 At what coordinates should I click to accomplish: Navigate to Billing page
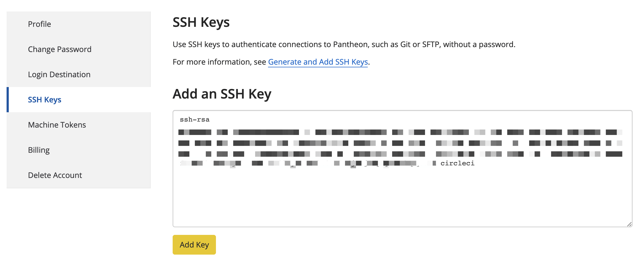(39, 150)
